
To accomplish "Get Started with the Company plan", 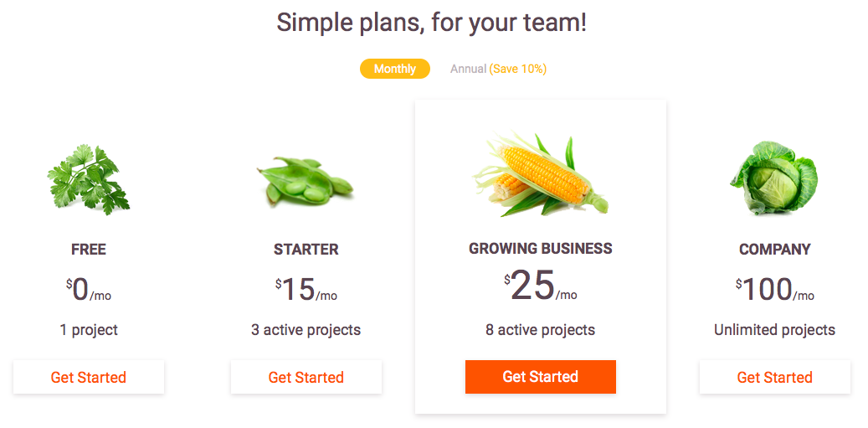I will [774, 377].
